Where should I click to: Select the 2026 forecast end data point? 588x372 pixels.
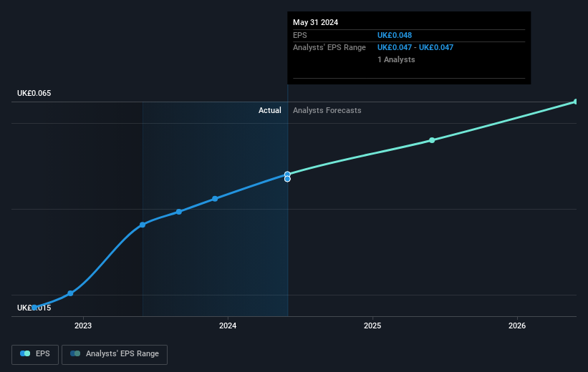click(576, 102)
